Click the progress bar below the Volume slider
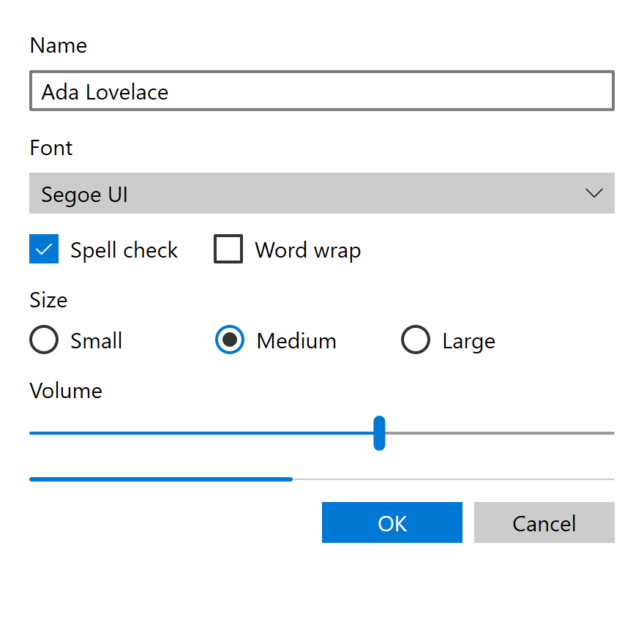Screen dimensions: 644x644 [x=321, y=479]
